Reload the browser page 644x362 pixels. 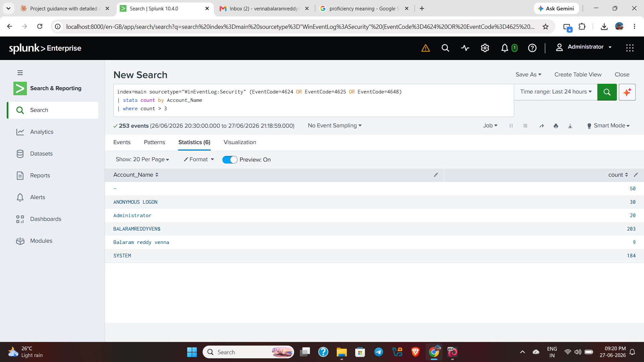tap(40, 26)
